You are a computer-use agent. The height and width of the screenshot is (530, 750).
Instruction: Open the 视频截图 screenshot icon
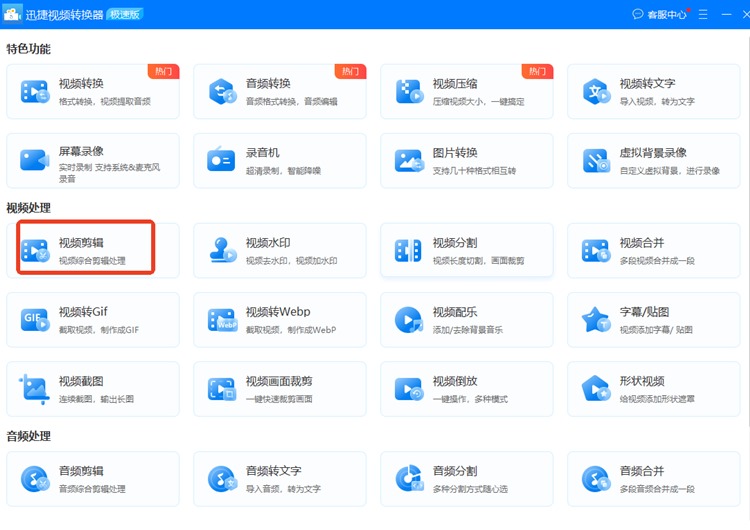coord(34,389)
